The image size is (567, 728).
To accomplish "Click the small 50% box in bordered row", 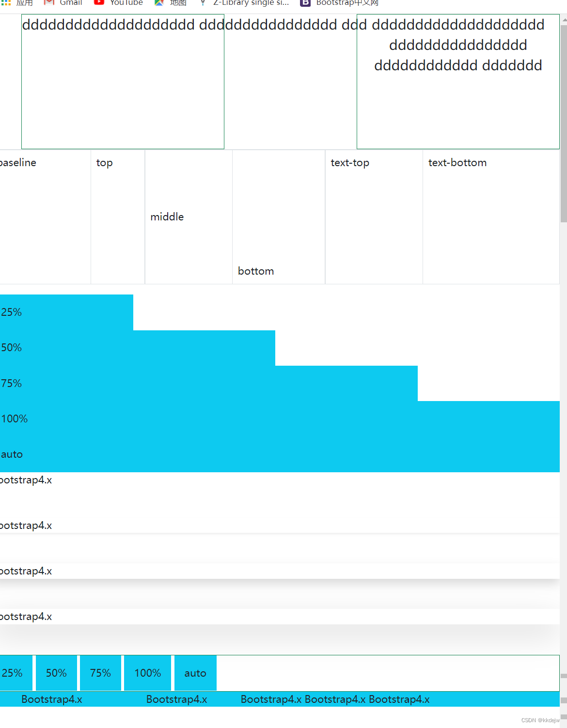I will click(56, 673).
